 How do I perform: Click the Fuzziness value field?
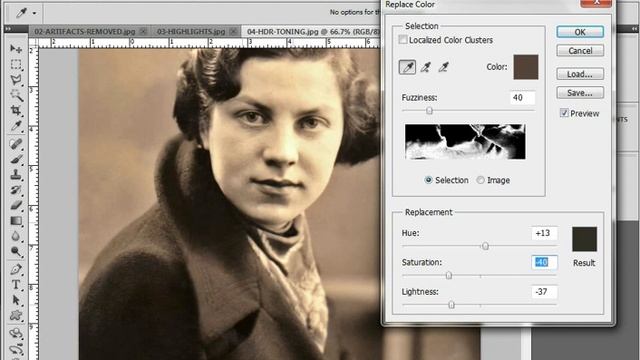(522, 98)
